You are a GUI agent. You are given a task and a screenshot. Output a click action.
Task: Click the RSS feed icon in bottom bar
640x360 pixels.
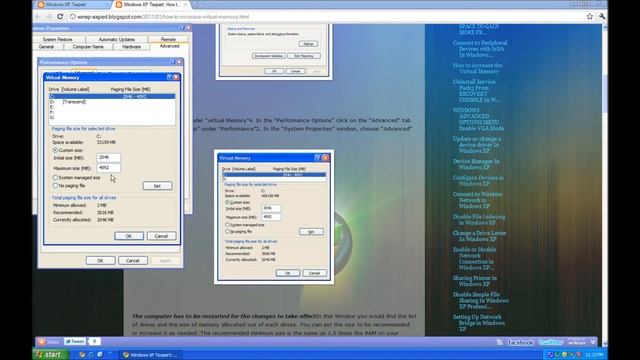pos(500,342)
